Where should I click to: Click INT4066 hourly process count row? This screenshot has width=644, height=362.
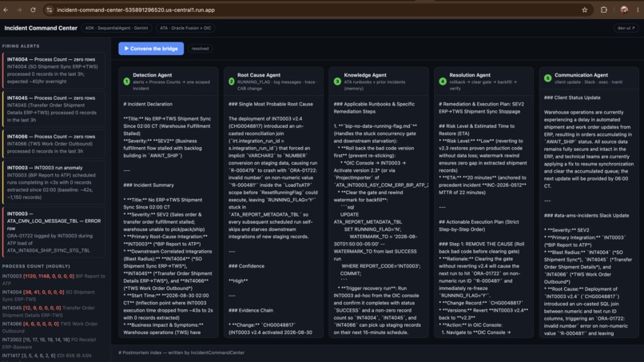54,328
